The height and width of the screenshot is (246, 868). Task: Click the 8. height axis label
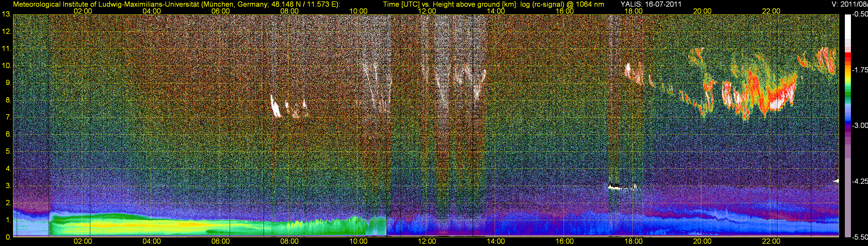coord(8,100)
